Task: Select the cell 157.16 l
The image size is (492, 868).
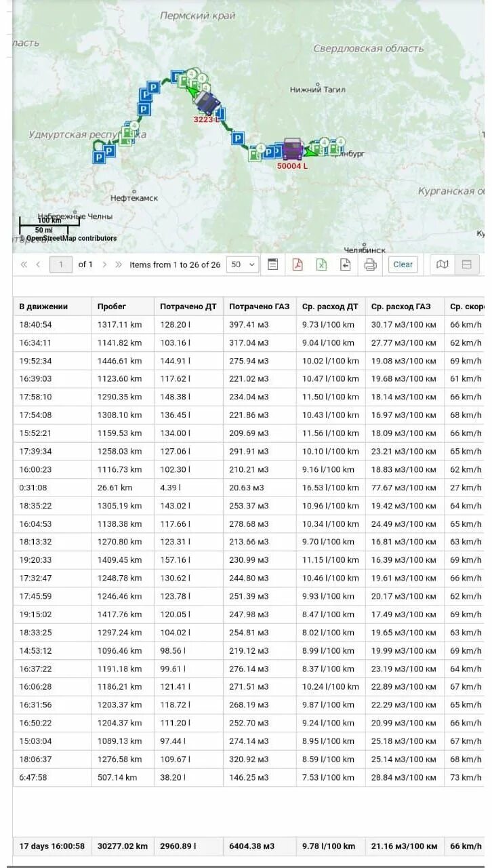Action: point(188,560)
